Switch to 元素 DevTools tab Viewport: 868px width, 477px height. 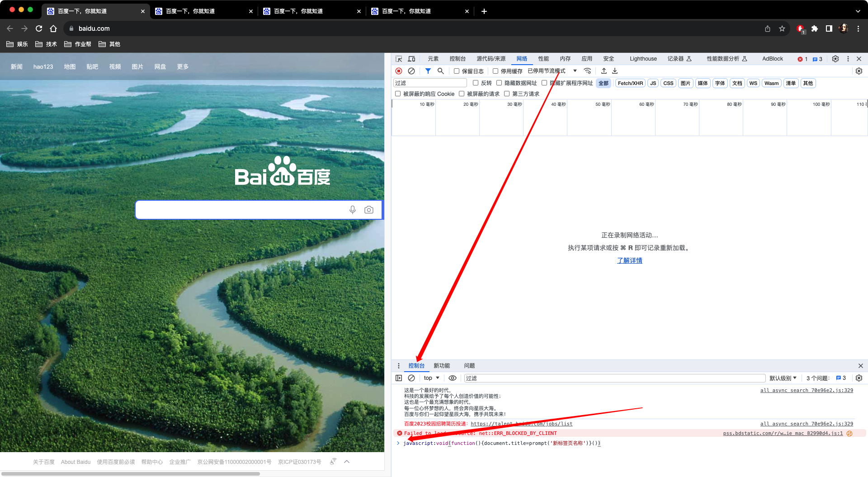(x=433, y=59)
